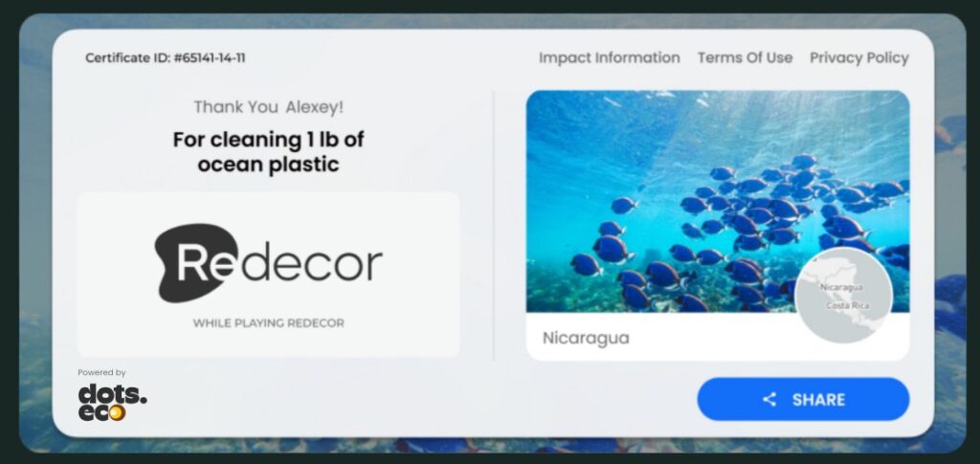Image resolution: width=980 pixels, height=464 pixels.
Task: Click the blue SHARE button
Action: click(x=803, y=399)
